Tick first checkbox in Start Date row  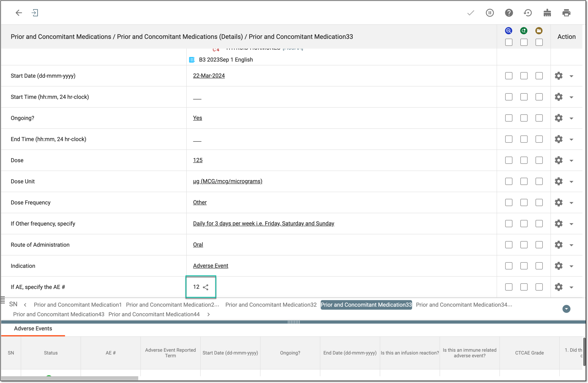tap(509, 76)
